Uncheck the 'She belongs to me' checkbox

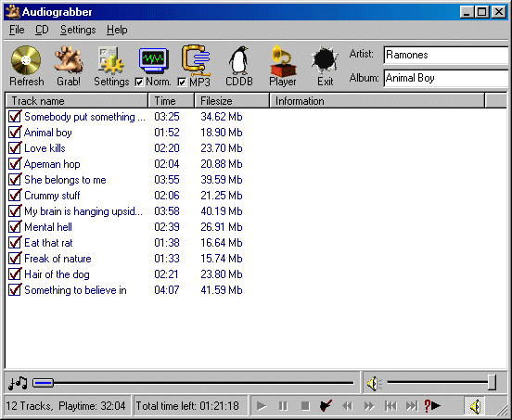coord(15,180)
